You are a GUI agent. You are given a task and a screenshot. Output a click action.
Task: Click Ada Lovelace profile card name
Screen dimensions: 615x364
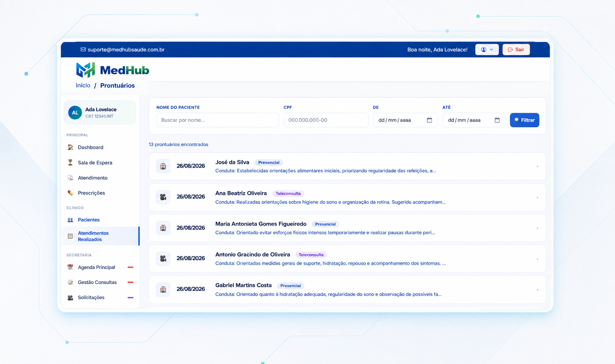coord(101,109)
